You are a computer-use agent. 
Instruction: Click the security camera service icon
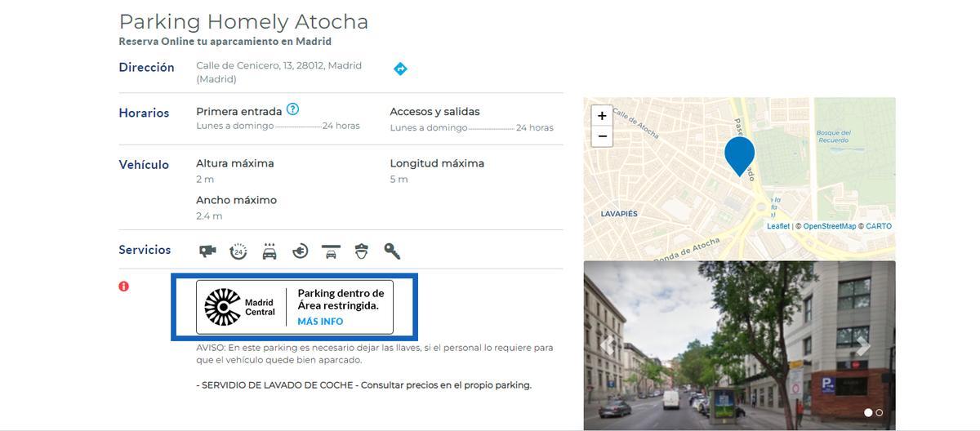[x=207, y=251]
